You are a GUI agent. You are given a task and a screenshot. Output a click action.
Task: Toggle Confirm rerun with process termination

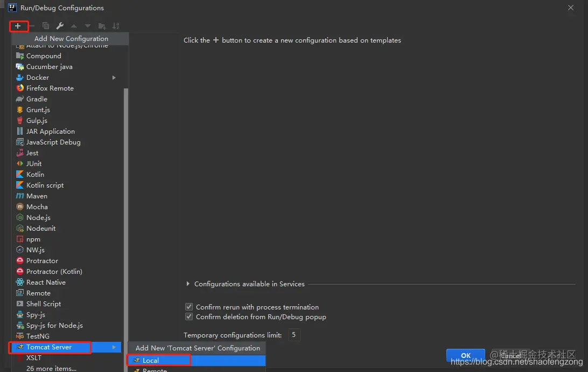(x=189, y=307)
